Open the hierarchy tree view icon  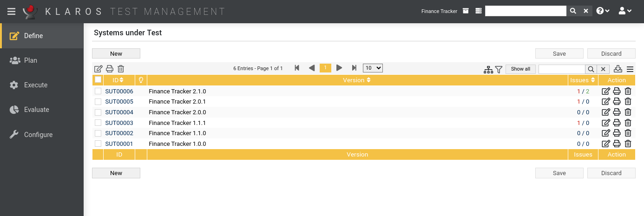[488, 69]
